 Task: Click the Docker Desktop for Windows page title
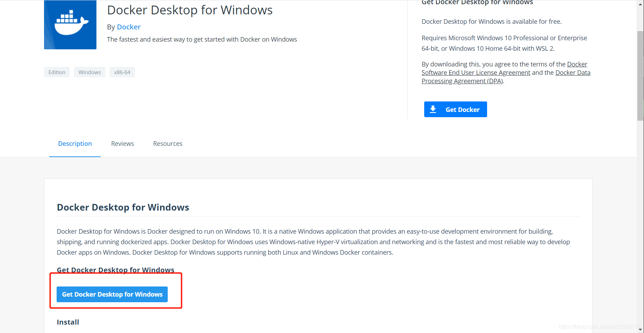[190, 10]
